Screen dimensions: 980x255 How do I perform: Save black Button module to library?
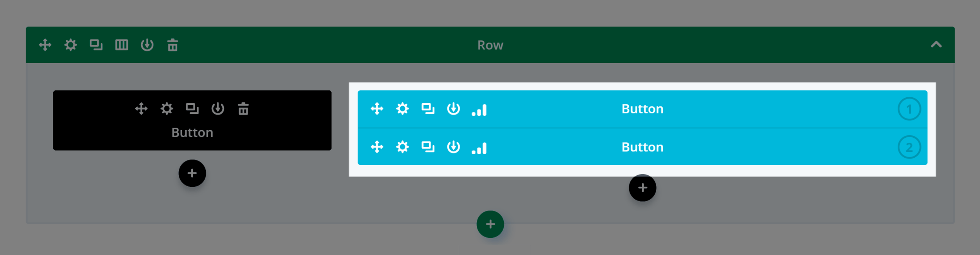pos(218,108)
